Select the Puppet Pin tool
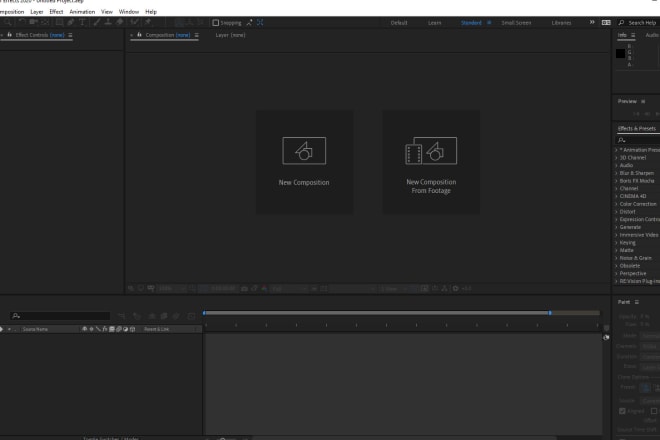The width and height of the screenshot is (660, 440). click(148, 22)
